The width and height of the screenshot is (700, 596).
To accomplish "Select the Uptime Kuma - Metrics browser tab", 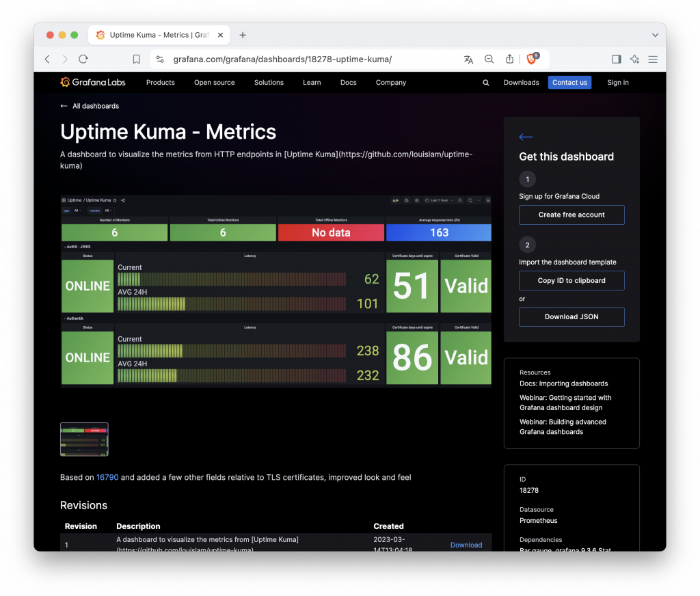I will pos(159,35).
